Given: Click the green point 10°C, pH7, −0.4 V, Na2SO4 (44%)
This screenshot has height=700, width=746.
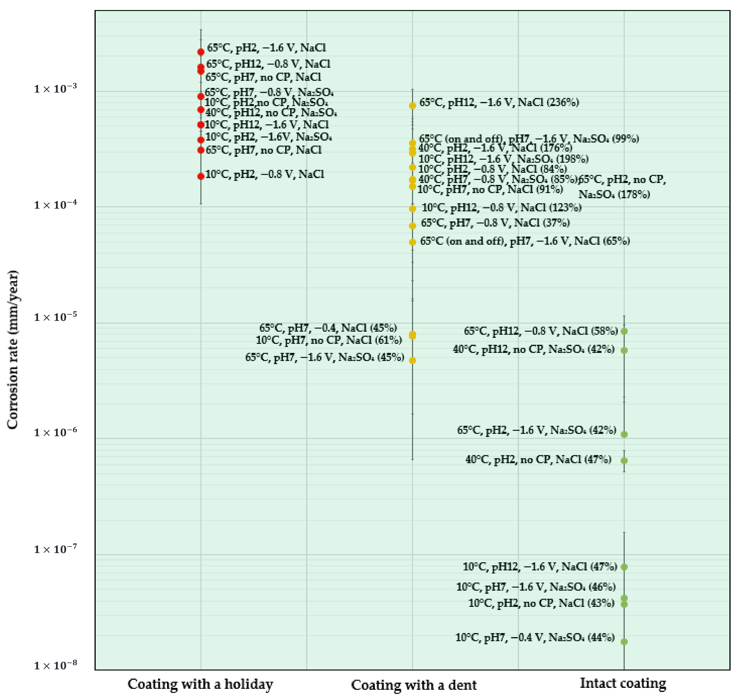Looking at the screenshot, I should (x=624, y=642).
